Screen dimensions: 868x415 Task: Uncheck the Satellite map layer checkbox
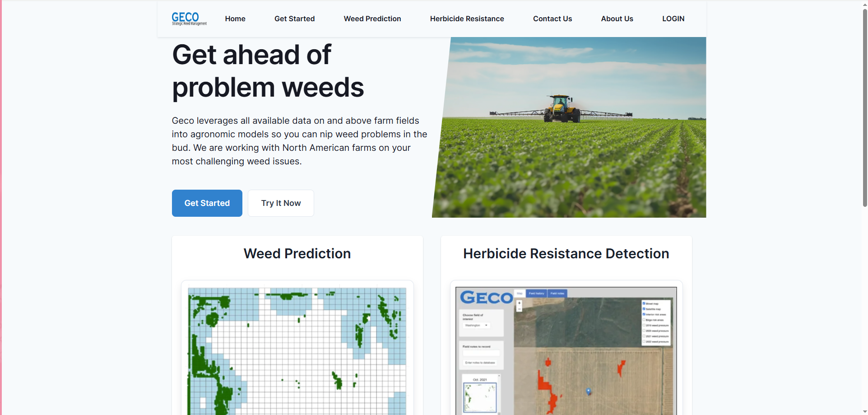click(644, 309)
